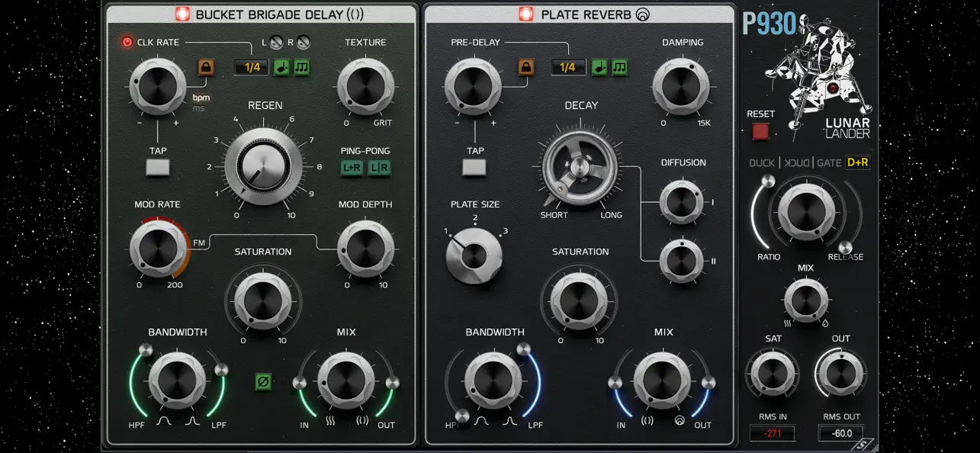
Task: Click delay mix IN level handle
Action: [300, 383]
